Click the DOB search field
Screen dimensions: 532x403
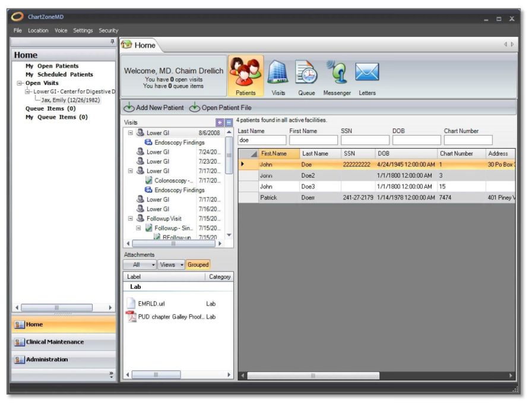417,140
